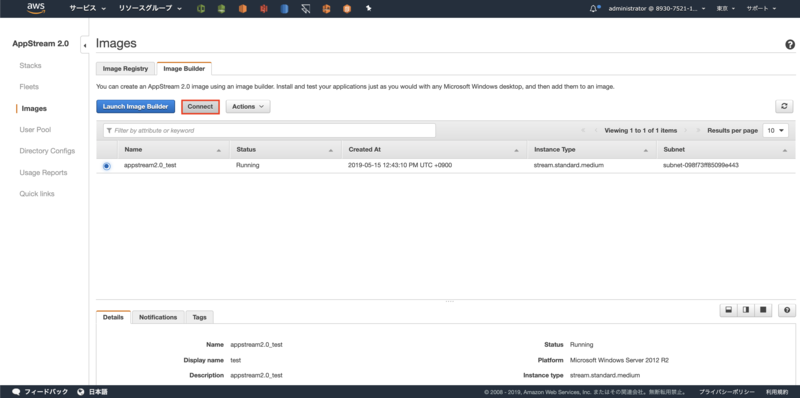
Task: Open the プライバシーポリシー link
Action: pos(727,392)
